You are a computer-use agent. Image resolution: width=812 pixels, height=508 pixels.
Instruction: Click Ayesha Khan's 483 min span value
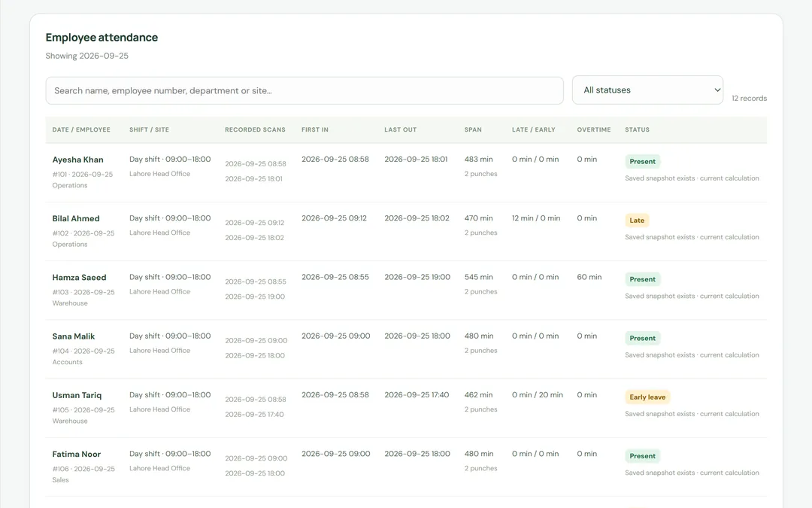[478, 160]
